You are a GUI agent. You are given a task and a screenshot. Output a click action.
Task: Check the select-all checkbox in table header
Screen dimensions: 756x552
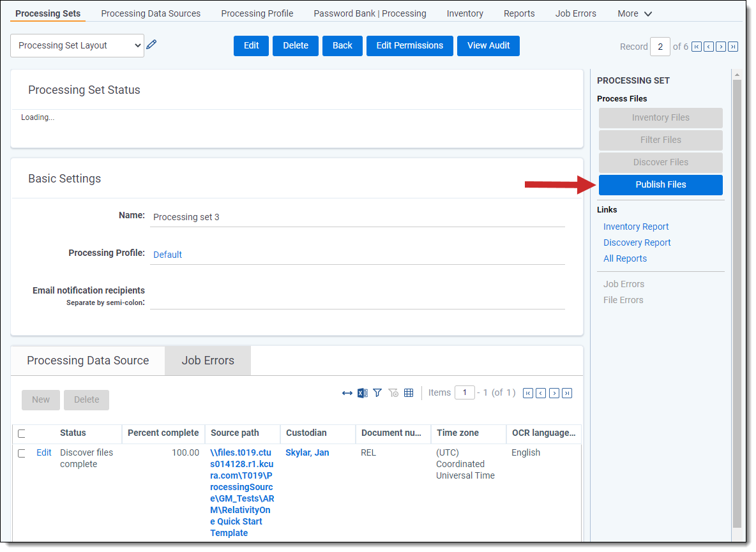22,434
